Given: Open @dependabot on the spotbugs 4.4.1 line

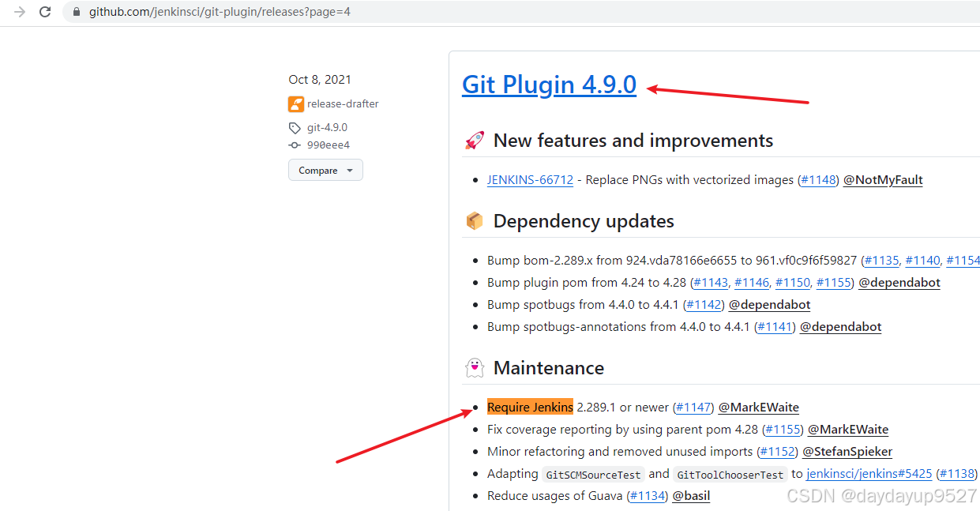Looking at the screenshot, I should (x=769, y=305).
